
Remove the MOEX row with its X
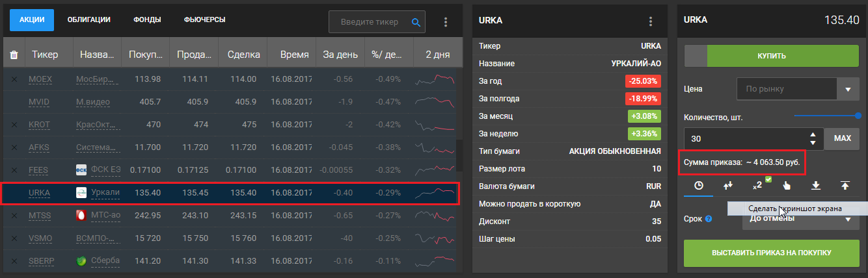14,79
